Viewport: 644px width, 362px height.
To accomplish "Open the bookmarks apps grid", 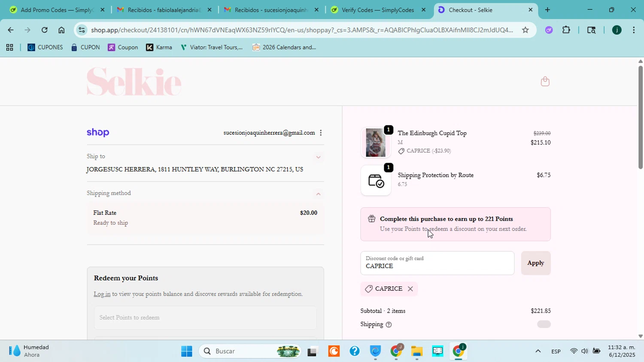I will pos(9,48).
